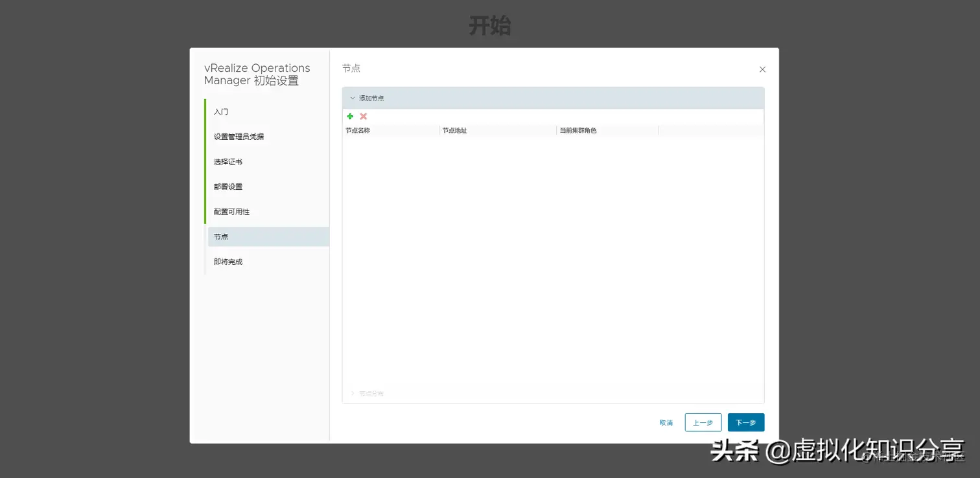Open the 选择证书 step
980x478 pixels.
(x=228, y=161)
